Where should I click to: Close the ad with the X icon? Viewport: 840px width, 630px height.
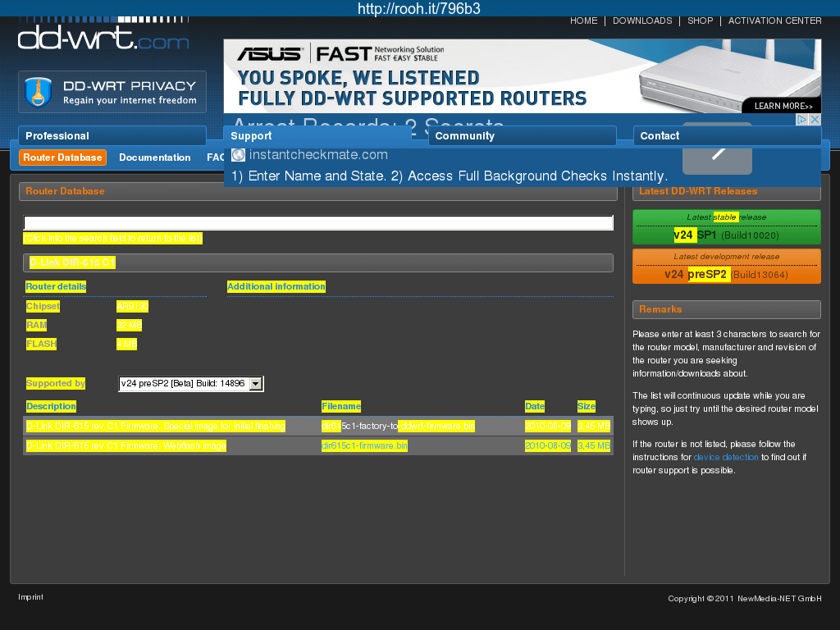(815, 120)
